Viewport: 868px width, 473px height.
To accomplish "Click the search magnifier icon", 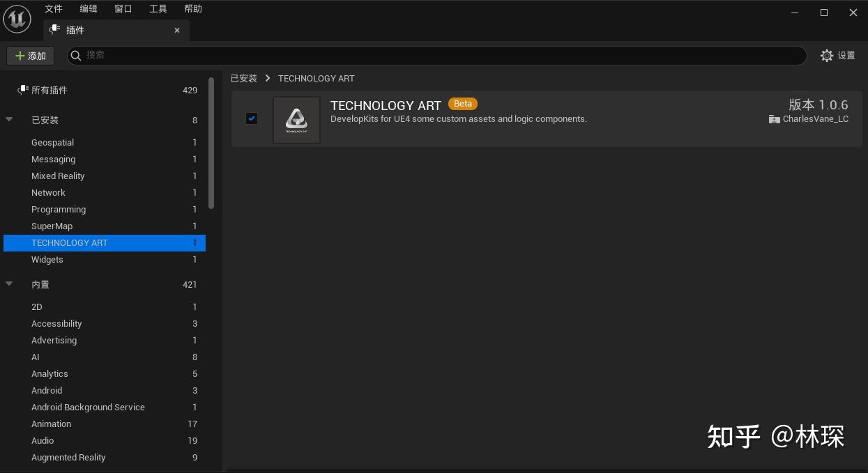I will (x=76, y=56).
